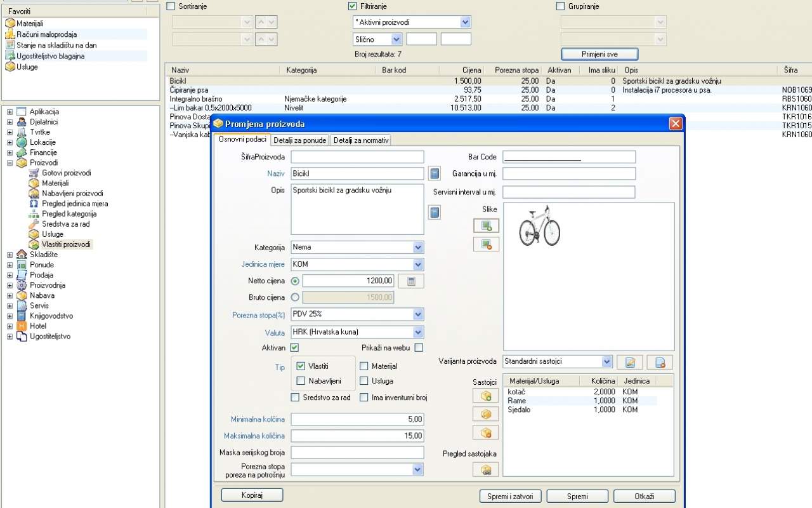This screenshot has width=812, height=508.
Task: Expand the Skladište tree node
Action: pyautogui.click(x=10, y=255)
